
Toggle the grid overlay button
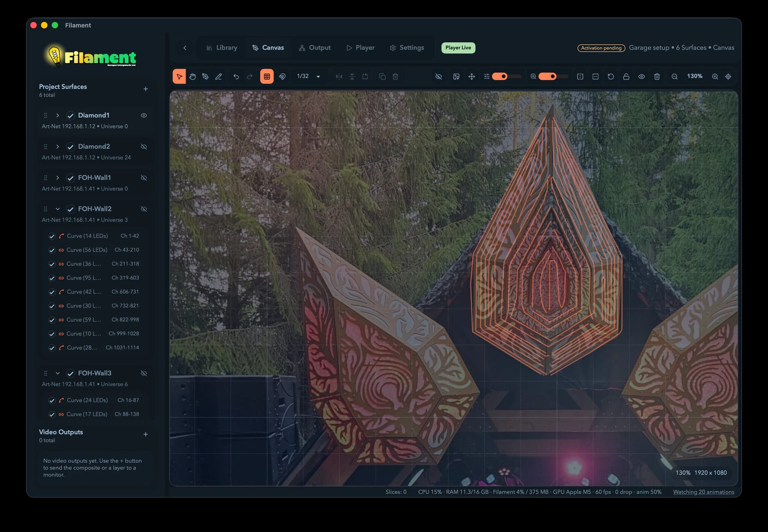click(x=267, y=76)
